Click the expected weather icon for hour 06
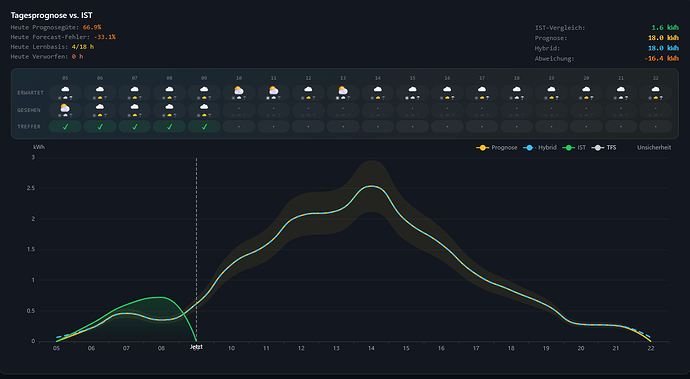 click(100, 89)
